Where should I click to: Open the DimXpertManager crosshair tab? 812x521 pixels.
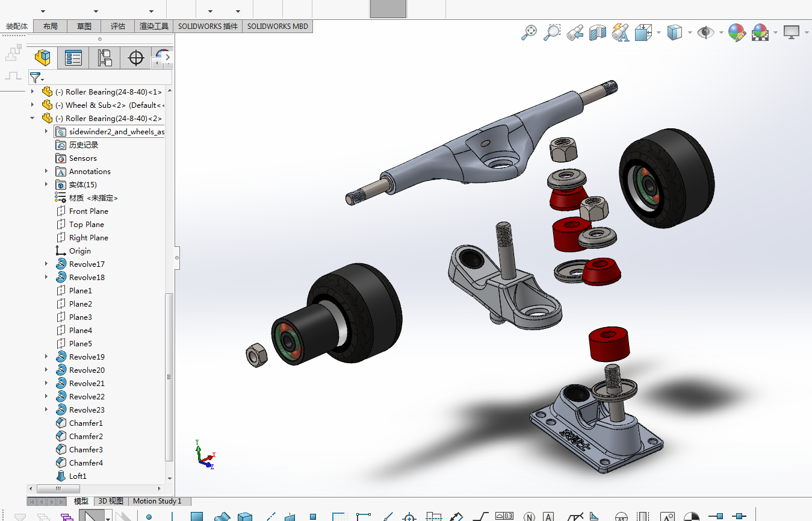(x=136, y=58)
